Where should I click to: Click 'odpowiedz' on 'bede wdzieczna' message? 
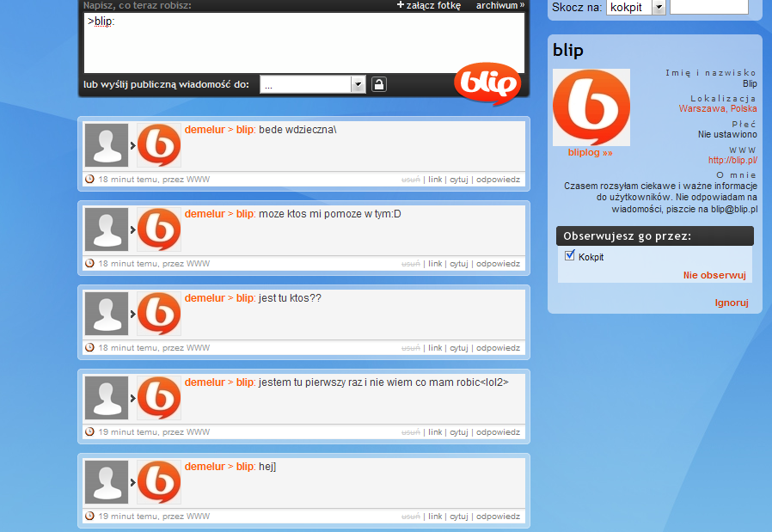point(498,180)
